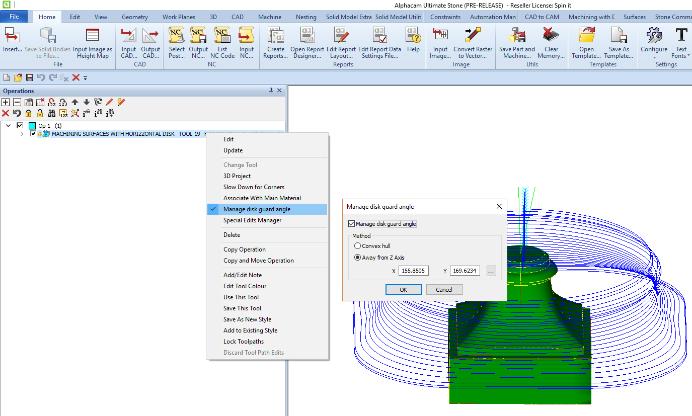
Task: Click the Input Image icon
Action: [440, 43]
